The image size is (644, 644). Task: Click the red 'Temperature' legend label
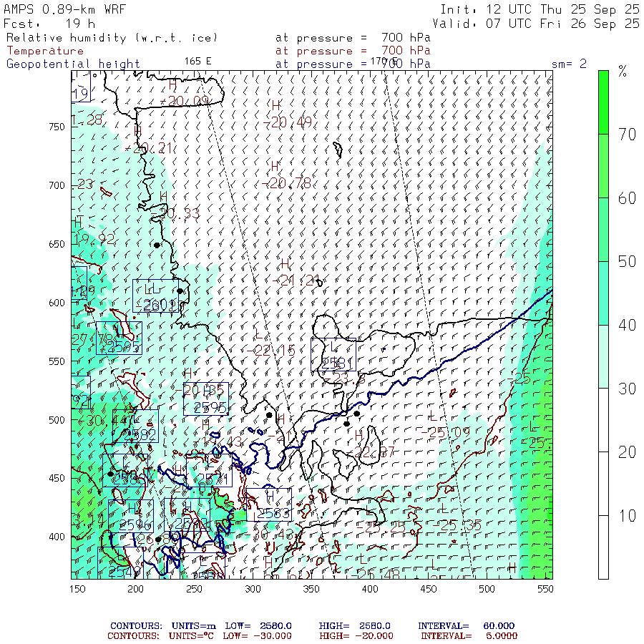[45, 51]
